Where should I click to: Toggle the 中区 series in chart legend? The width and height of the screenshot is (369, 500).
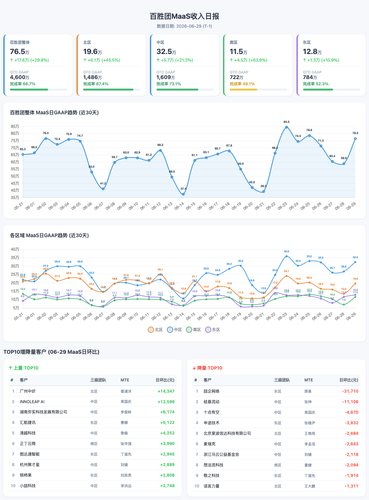pyautogui.click(x=174, y=329)
